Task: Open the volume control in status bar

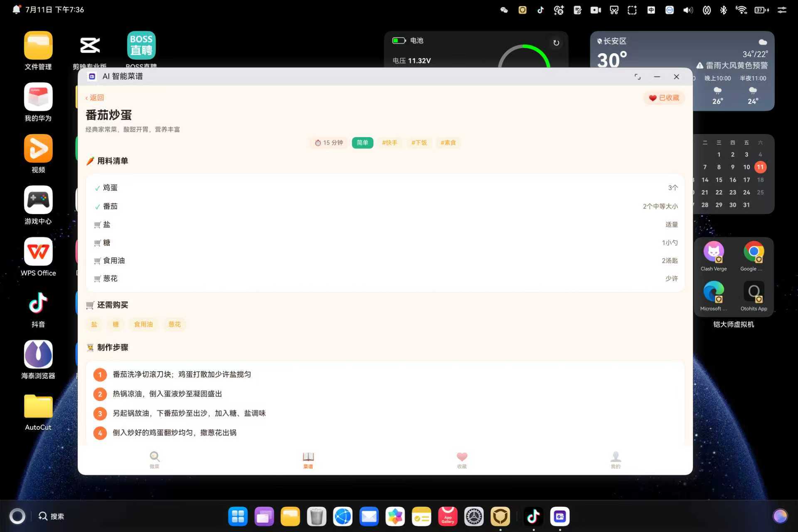Action: pyautogui.click(x=688, y=10)
